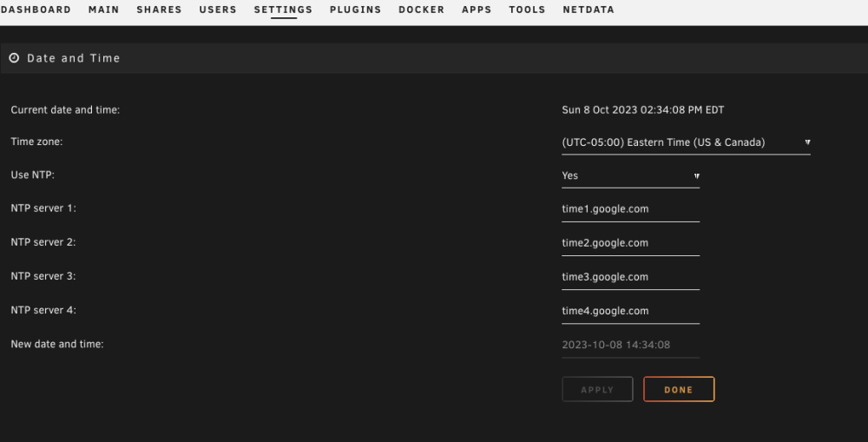Click the New date and time field
Screen dimensions: 868x442
point(630,345)
